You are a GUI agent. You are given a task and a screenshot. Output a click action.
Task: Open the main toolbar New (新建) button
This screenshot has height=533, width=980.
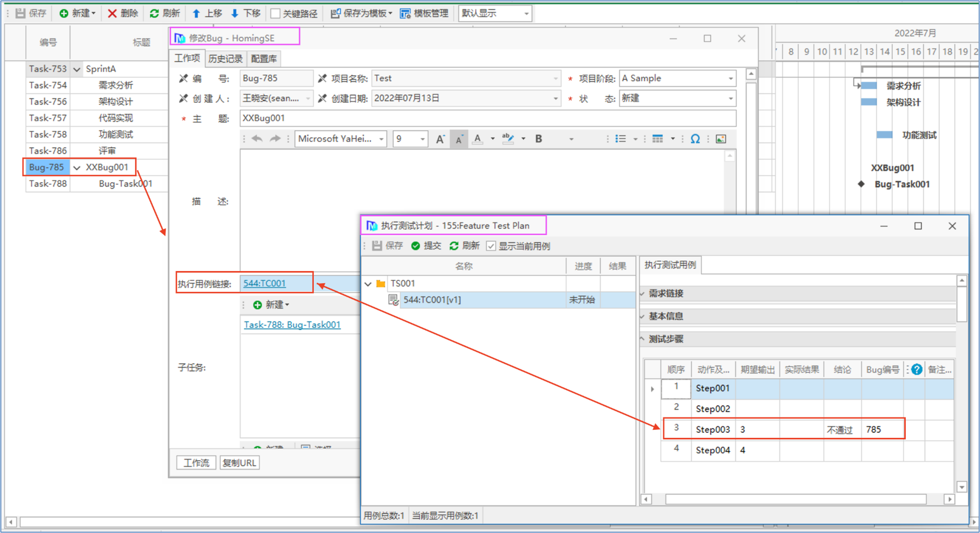coord(77,13)
